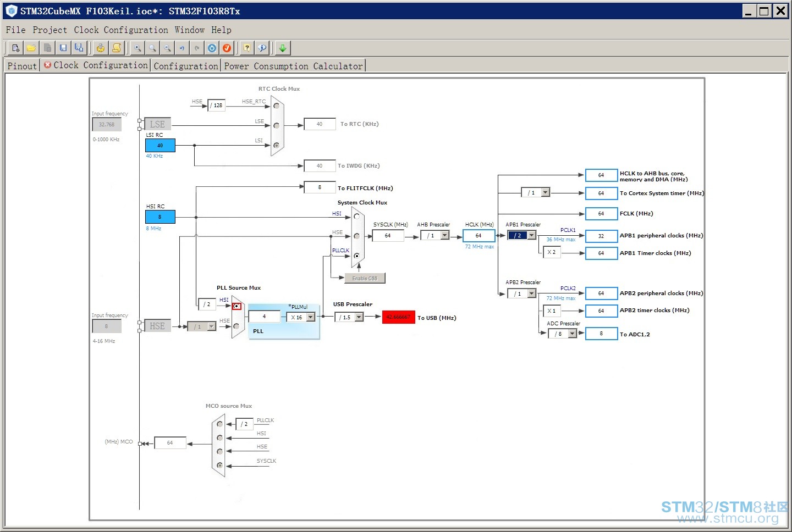Select HSE_RTC input on RTC Clock Mux

[x=276, y=106]
